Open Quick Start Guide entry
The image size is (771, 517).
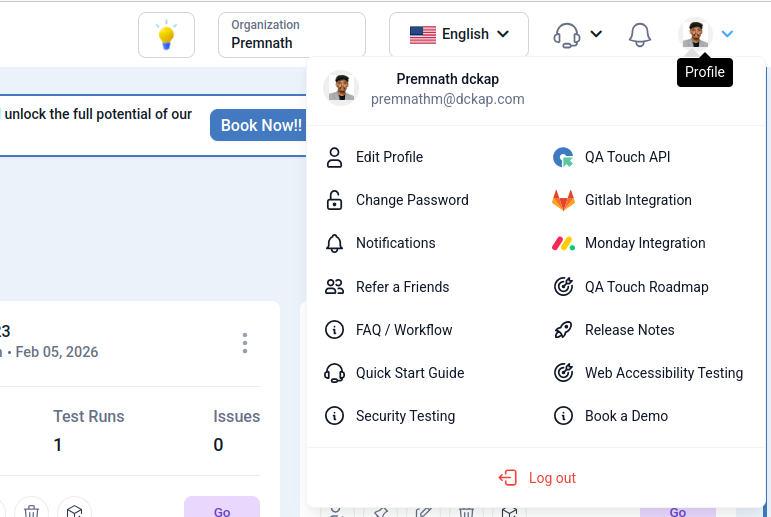[x=410, y=373]
